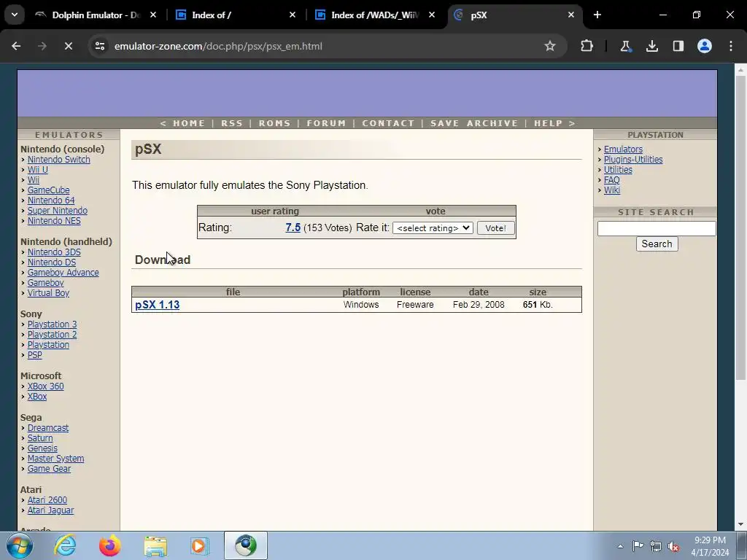This screenshot has height=560, width=747.
Task: Click the Vote! button
Action: 495,228
